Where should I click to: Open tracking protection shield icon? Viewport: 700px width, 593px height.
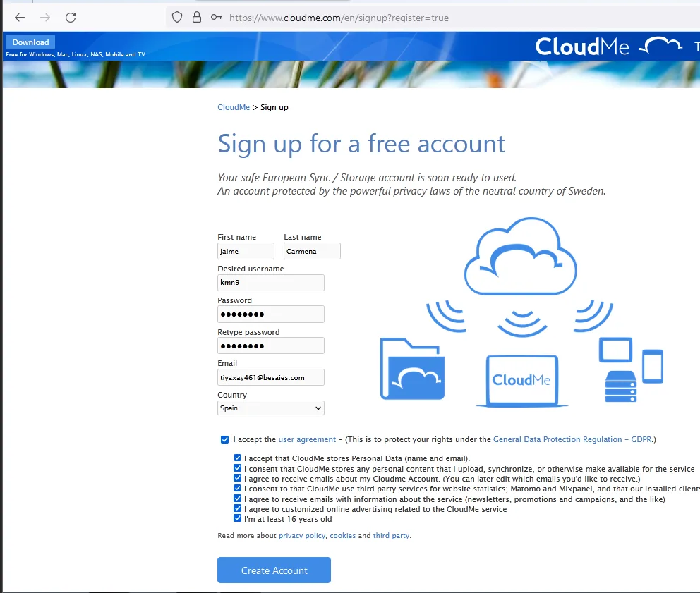pyautogui.click(x=177, y=18)
